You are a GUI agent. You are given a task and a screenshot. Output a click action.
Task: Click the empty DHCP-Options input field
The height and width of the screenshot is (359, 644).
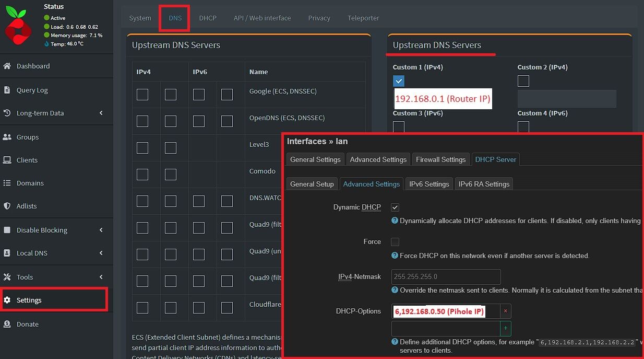(446, 329)
